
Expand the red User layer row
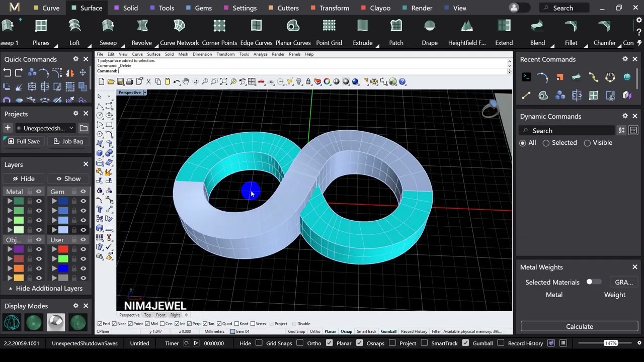click(54, 249)
